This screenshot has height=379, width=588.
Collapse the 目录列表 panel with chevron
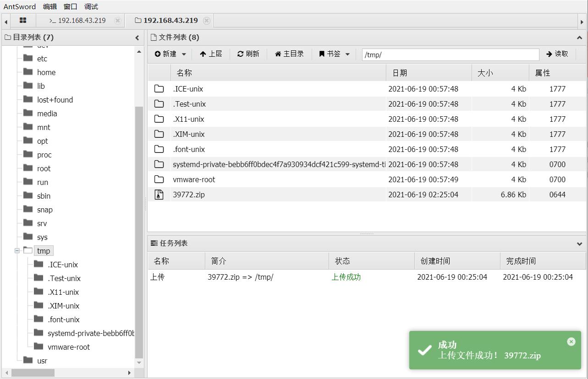[137, 38]
